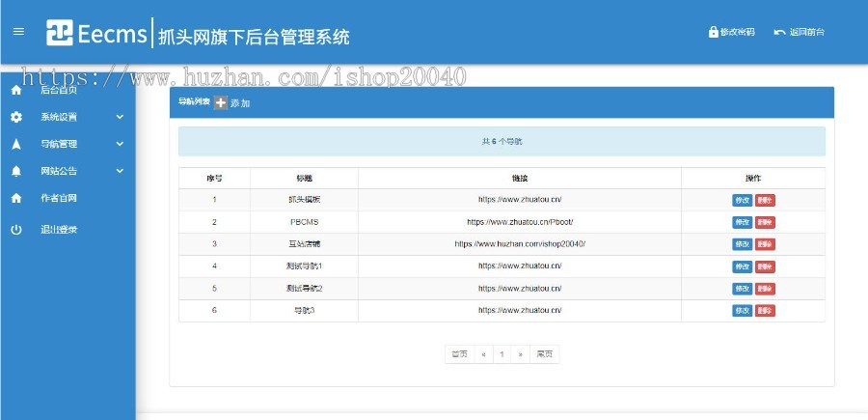Click the home icon beside 作者官网

(16, 198)
